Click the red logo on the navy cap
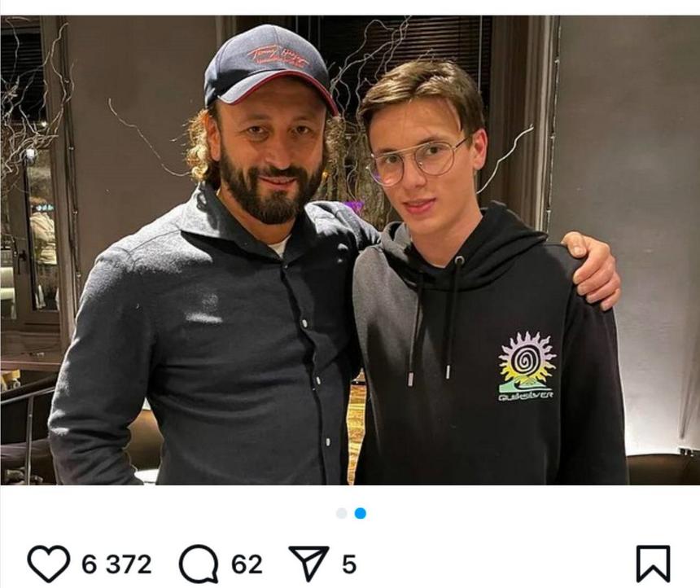Image resolution: width=700 pixels, height=588 pixels. click(278, 57)
